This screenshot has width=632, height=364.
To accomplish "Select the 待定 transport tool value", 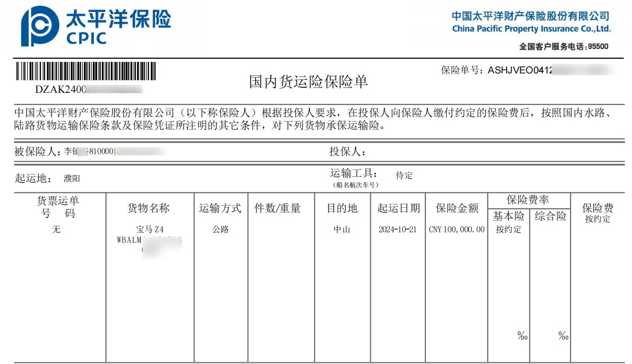I will pyautogui.click(x=403, y=175).
